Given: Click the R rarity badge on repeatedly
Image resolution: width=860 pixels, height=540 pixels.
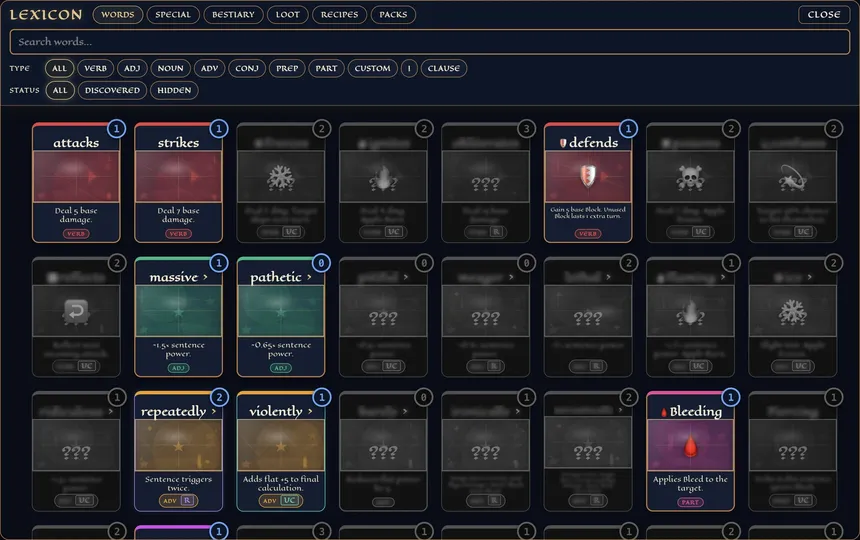Looking at the screenshot, I should [x=187, y=501].
